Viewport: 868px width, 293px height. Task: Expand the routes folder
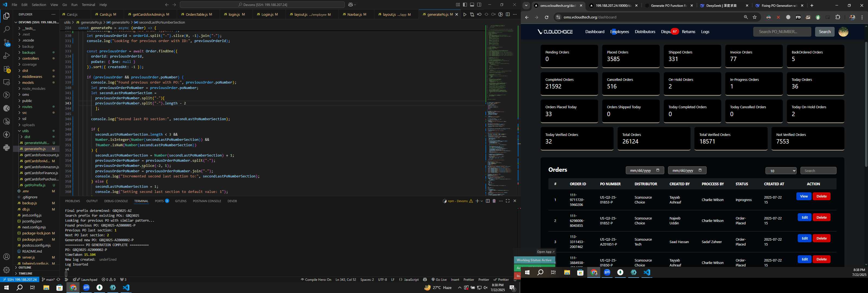[27, 107]
